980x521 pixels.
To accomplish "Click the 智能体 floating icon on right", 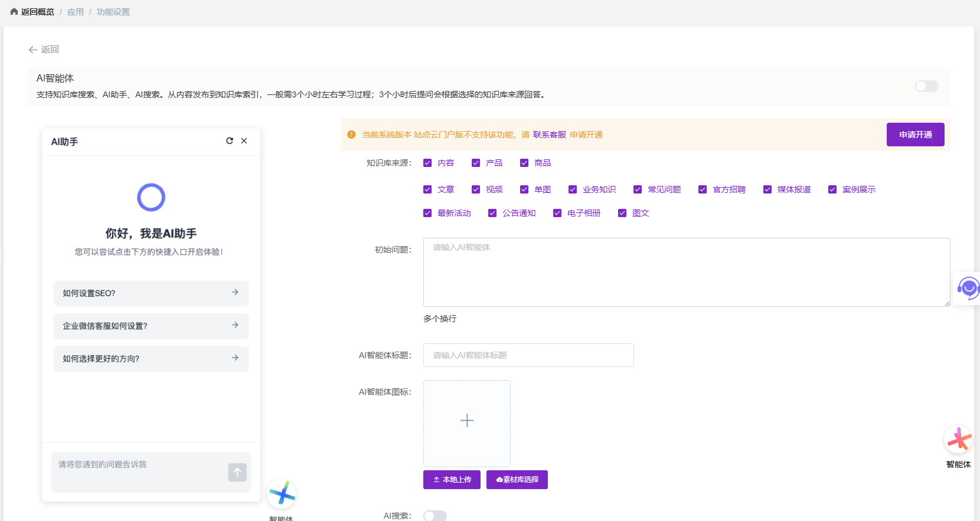I will pos(958,440).
